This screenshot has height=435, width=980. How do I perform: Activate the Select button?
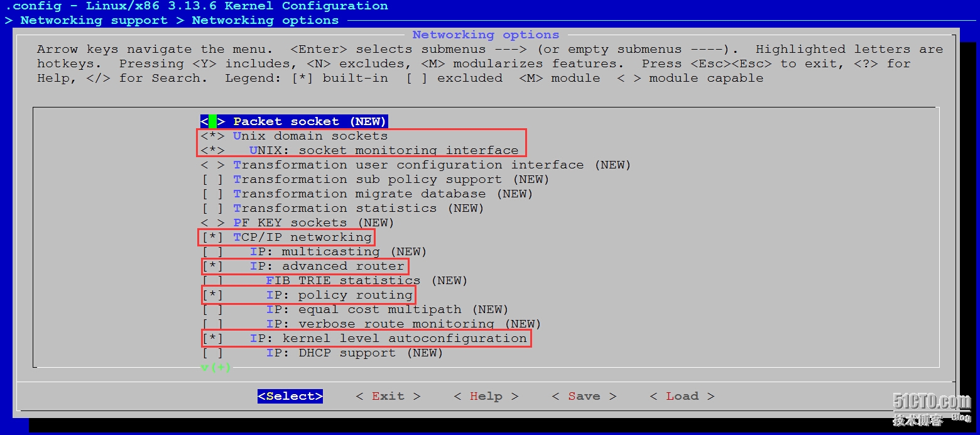click(x=290, y=396)
